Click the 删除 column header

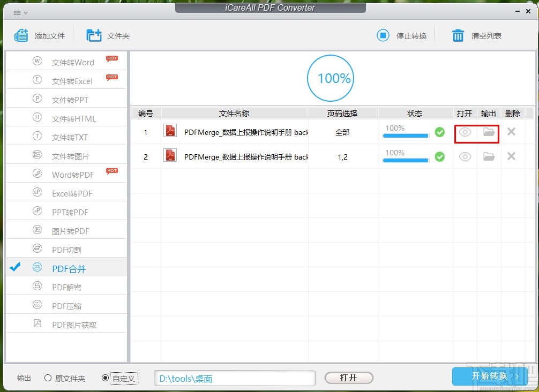coord(513,114)
